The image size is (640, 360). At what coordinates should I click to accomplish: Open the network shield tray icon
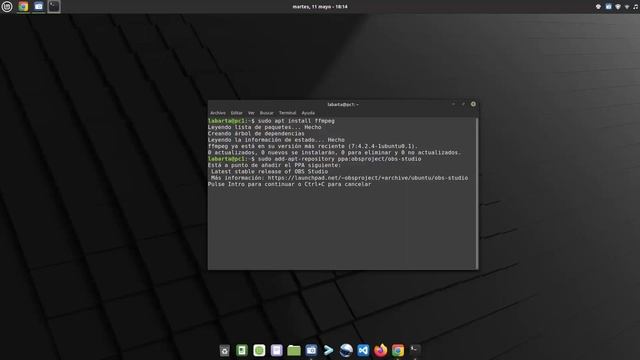click(x=618, y=7)
